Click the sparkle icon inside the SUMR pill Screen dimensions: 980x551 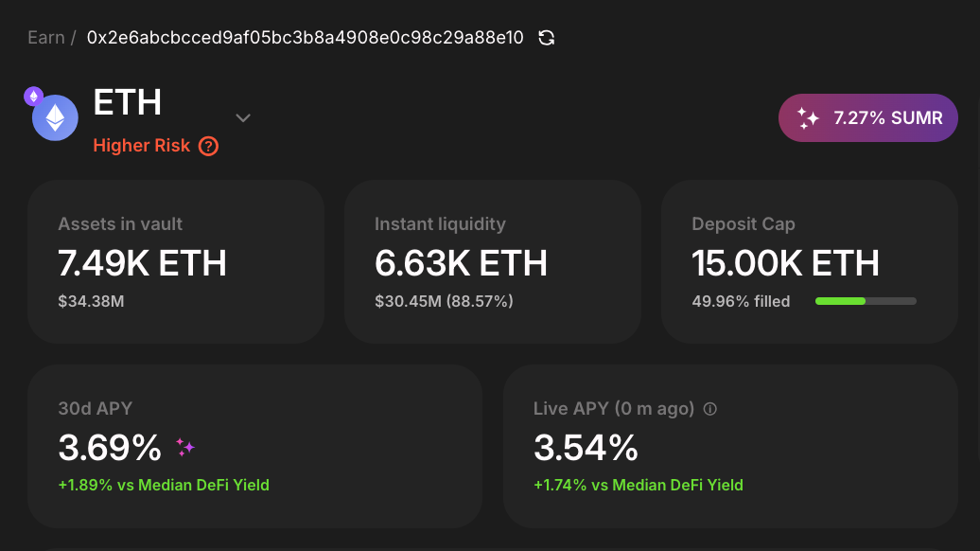[x=808, y=118]
